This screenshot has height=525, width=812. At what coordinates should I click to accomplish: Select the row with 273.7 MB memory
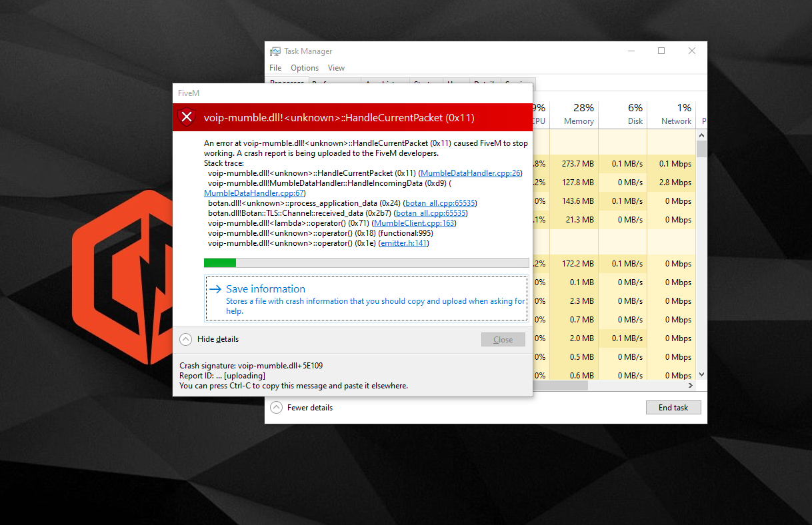614,163
